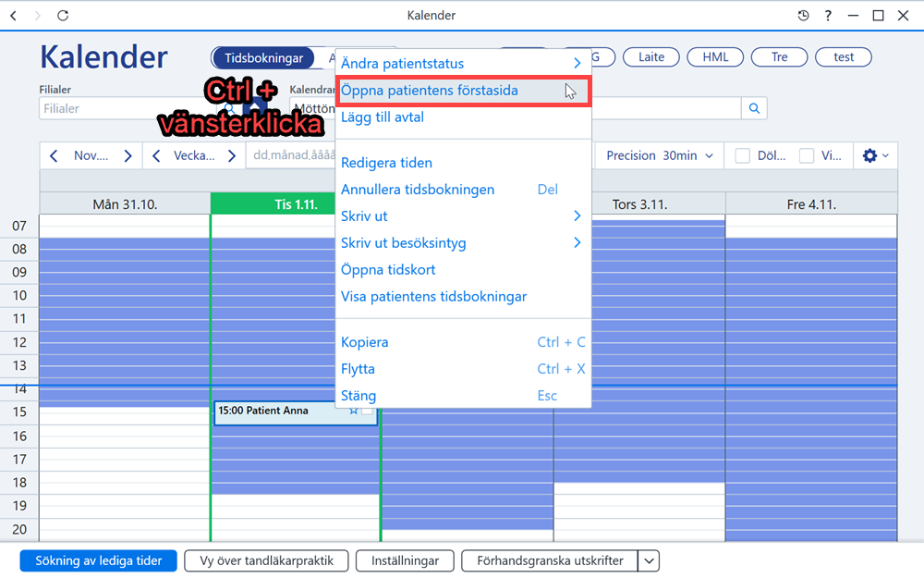The height and width of the screenshot is (578, 924).
Task: Go back with the back arrow
Action: click(14, 16)
